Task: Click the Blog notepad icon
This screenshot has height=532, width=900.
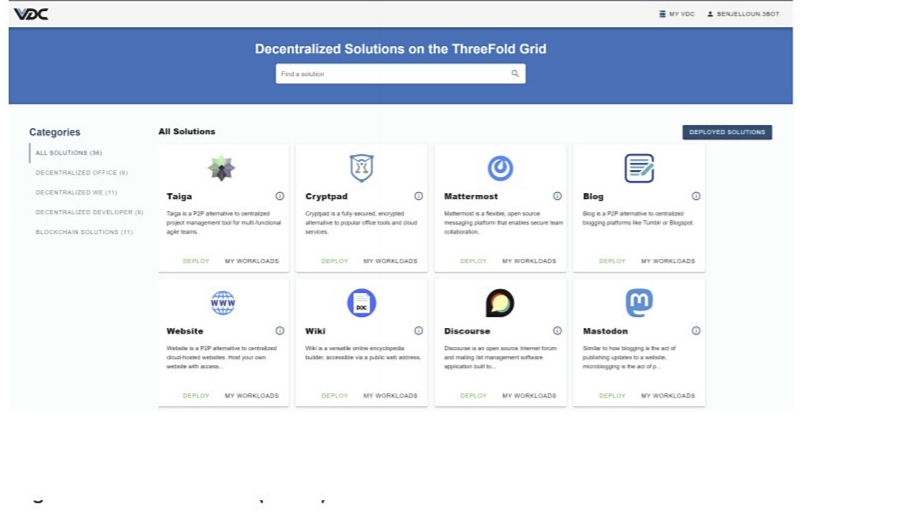Action: pyautogui.click(x=639, y=168)
